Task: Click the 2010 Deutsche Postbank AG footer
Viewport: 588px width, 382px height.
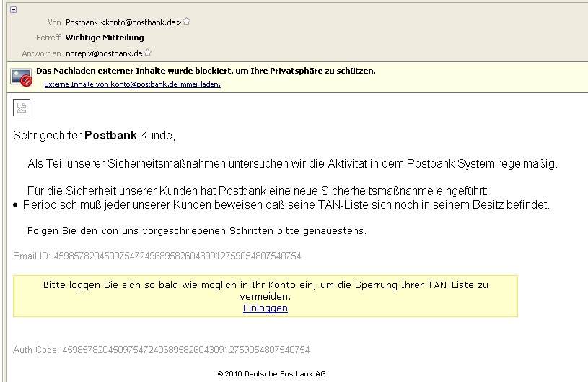Action: (266, 374)
